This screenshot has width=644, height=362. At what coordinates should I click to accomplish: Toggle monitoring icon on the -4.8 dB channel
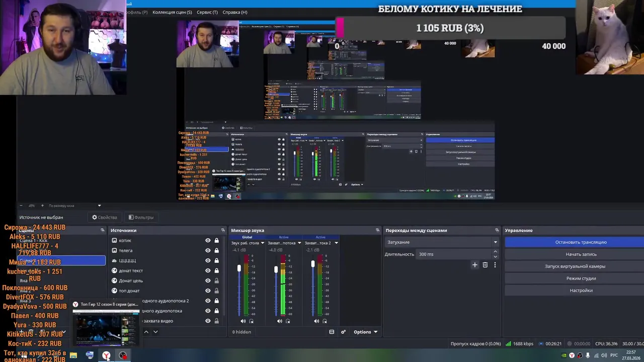[x=288, y=321]
